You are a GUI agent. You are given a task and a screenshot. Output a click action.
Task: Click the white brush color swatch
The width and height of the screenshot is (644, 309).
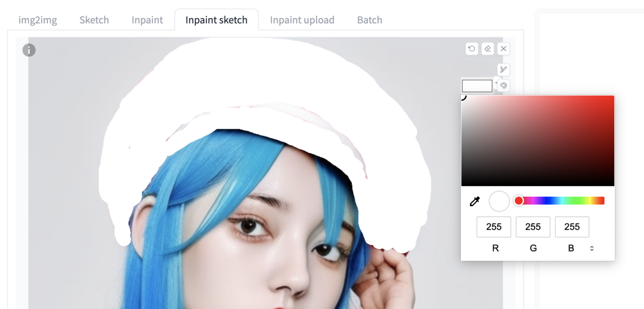[x=477, y=86]
